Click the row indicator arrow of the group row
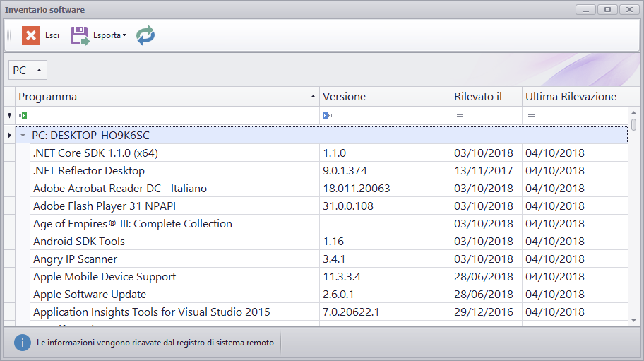Screen dimensions: 644x361 9,135
